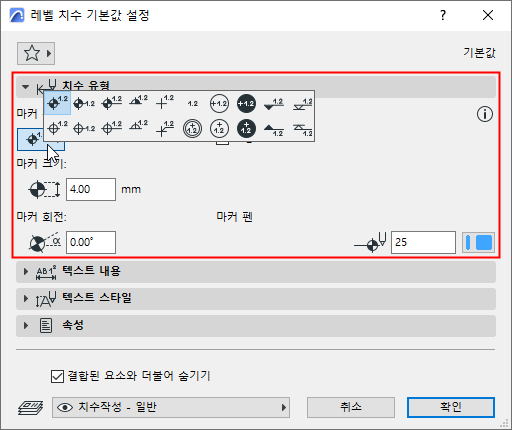Viewport: 512px width, 430px height.
Task: Select filled crosshair marker with raised text
Action: point(57,103)
